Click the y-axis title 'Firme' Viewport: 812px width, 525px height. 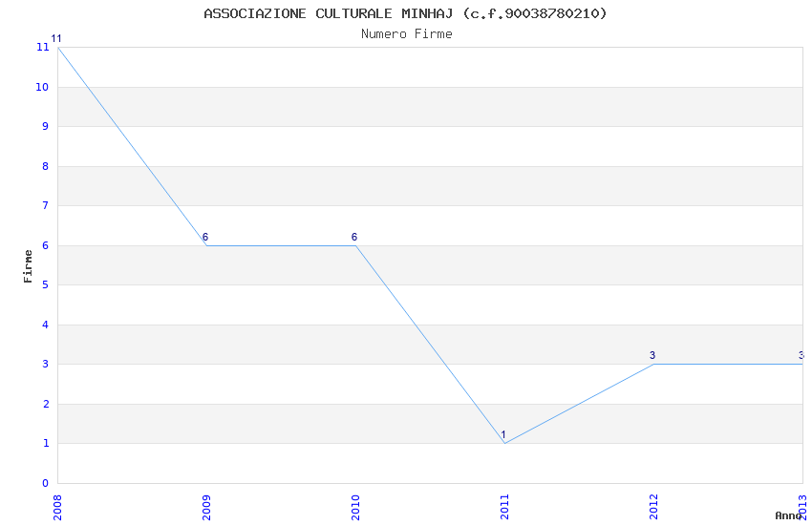tap(28, 266)
